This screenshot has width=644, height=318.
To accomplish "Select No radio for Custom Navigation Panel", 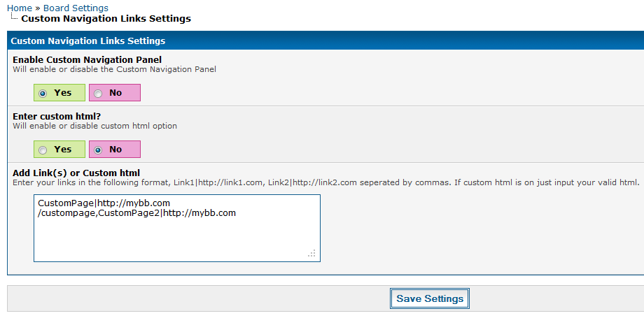I will point(98,93).
